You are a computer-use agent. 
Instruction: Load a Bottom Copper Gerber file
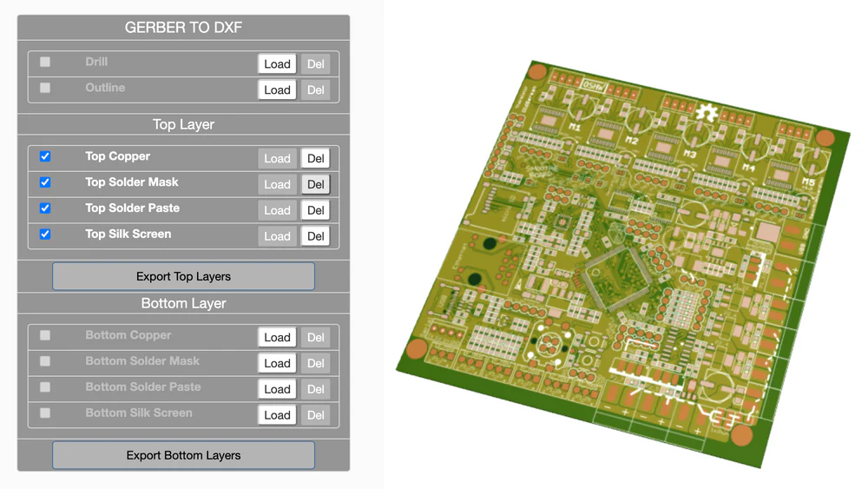coord(277,337)
